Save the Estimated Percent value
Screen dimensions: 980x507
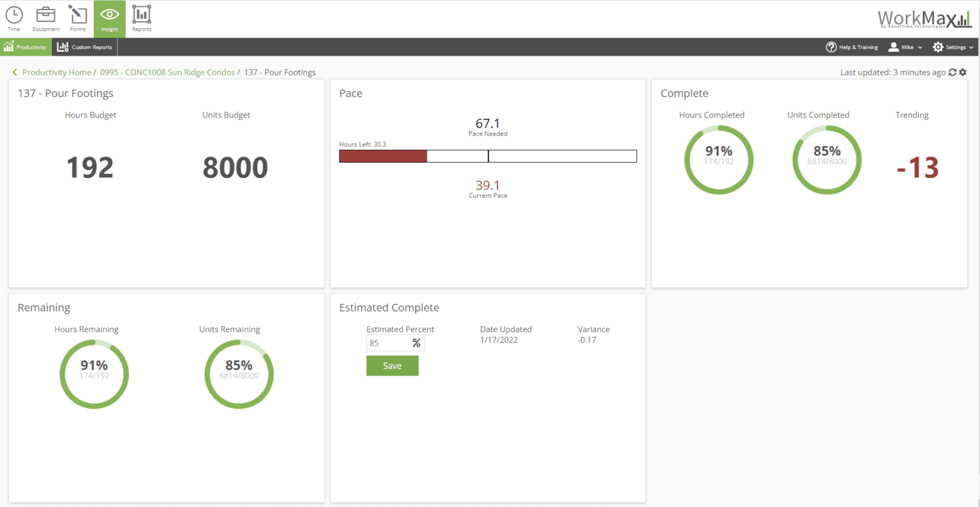click(x=392, y=365)
